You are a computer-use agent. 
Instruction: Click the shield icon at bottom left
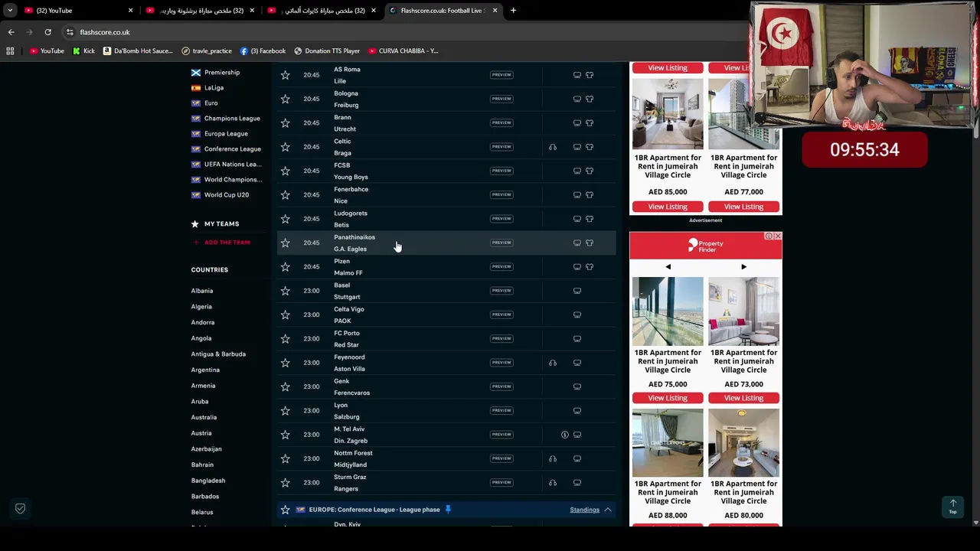pyautogui.click(x=21, y=508)
